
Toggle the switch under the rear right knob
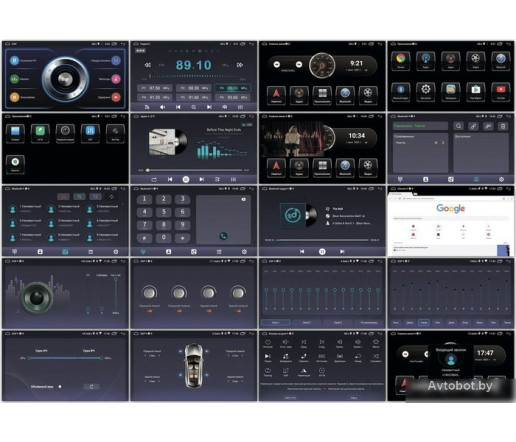[x=238, y=311]
